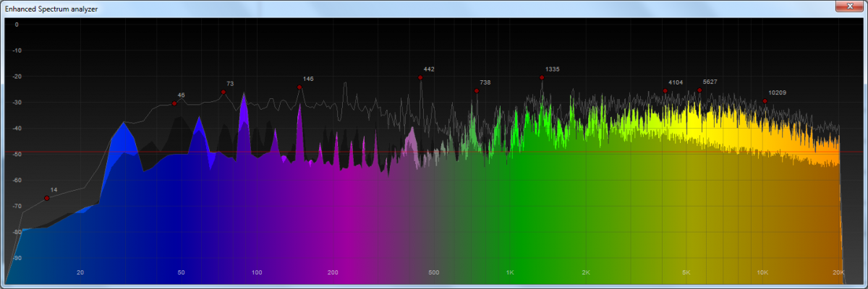868x289 pixels.
Task: Select the 46 Hz peak marker dot
Action: [x=174, y=103]
